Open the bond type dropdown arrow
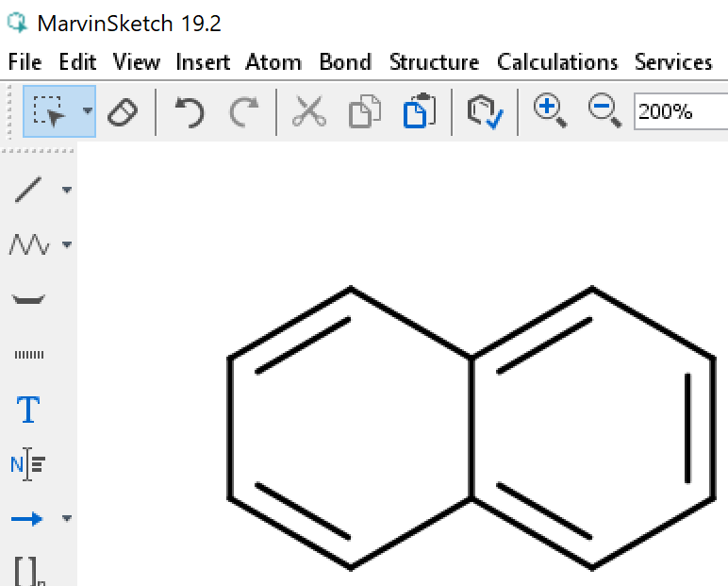This screenshot has width=728, height=586. (67, 191)
